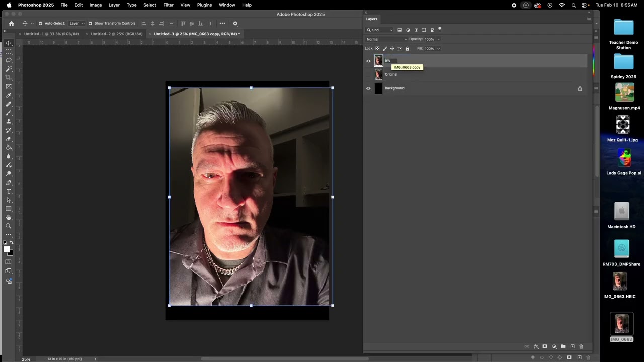Select the Eyedropper tool
This screenshot has height=362, width=644.
[x=9, y=95]
